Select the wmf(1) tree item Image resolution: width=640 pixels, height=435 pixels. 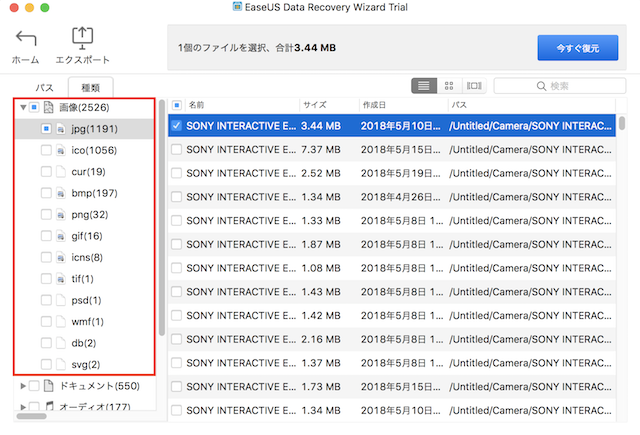point(87,322)
